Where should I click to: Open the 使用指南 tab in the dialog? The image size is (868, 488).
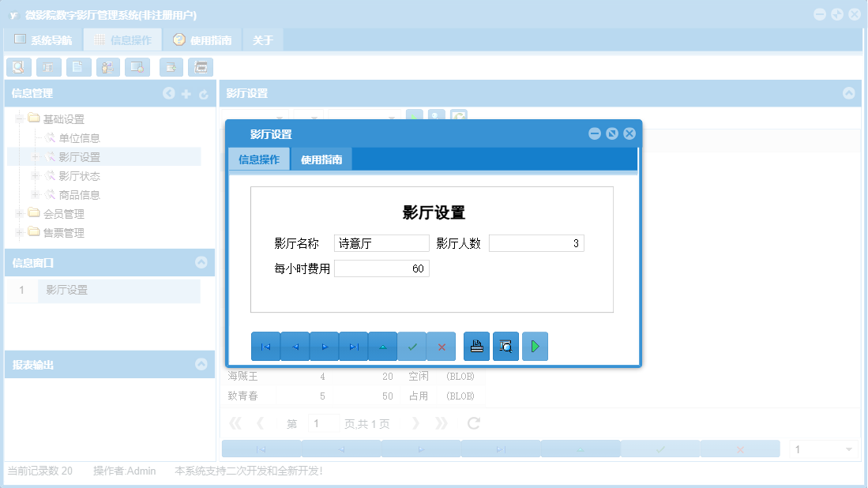(322, 158)
